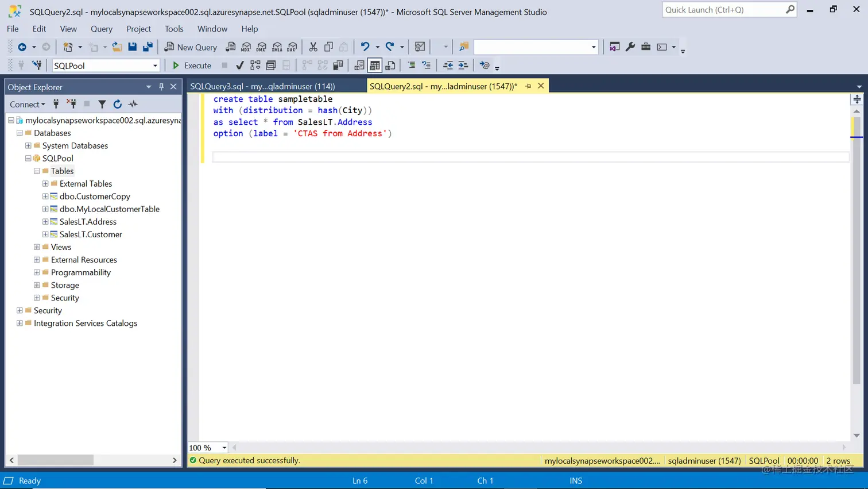Decrease the line indent
The height and width of the screenshot is (489, 868).
(x=448, y=66)
